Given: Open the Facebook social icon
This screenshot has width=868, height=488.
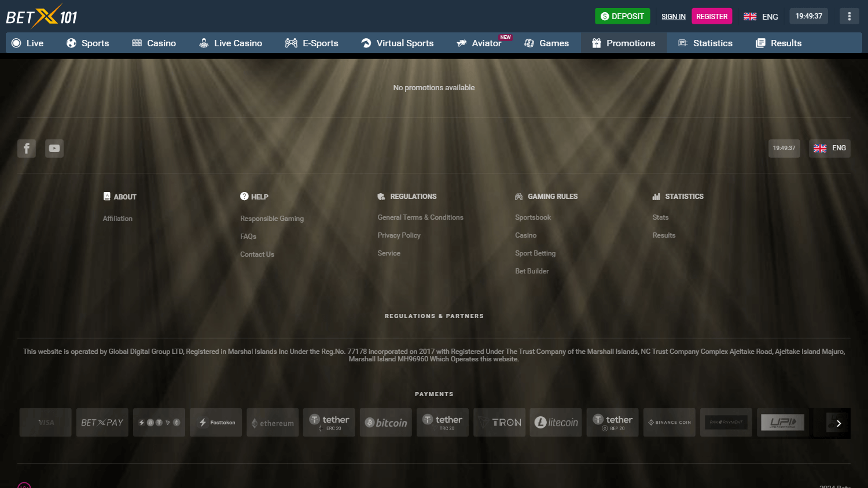Looking at the screenshot, I should tap(27, 149).
